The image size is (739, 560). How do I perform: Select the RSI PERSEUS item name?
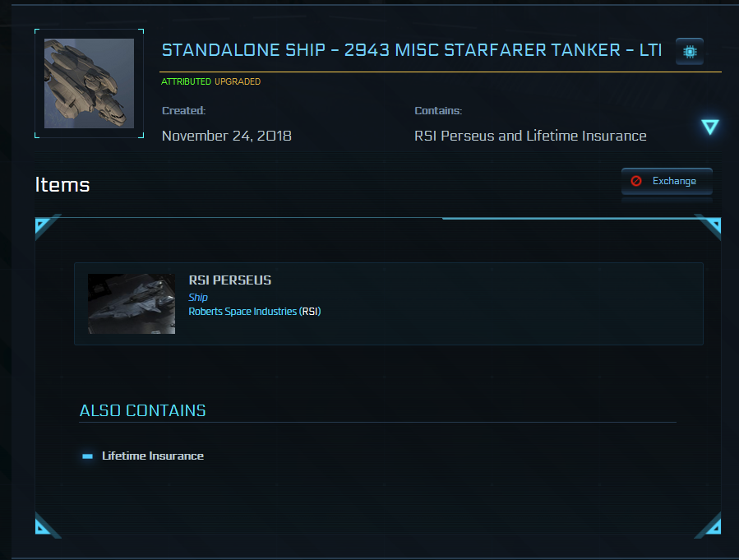point(229,280)
